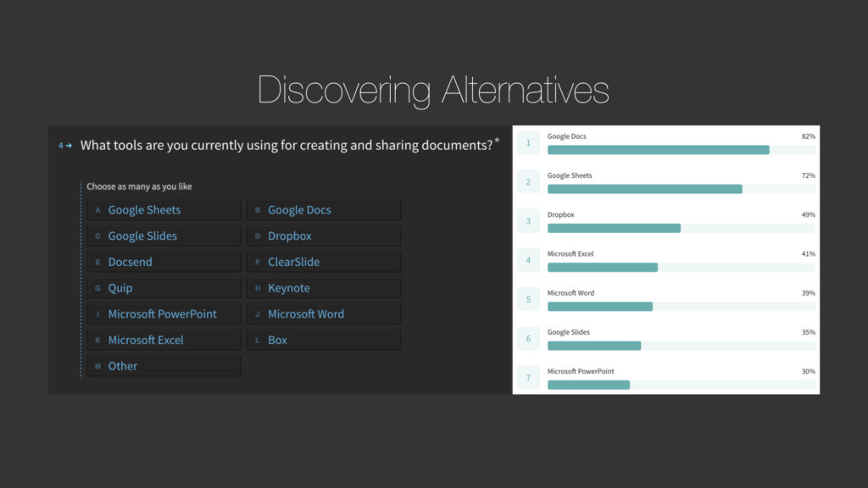The image size is (868, 488).
Task: Click rank number 4 badge
Action: 529,261
